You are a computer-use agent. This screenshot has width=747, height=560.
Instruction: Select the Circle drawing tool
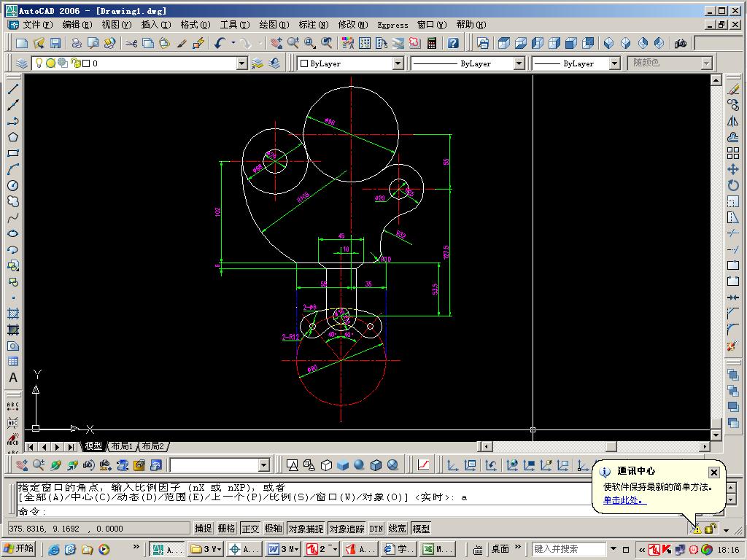13,185
